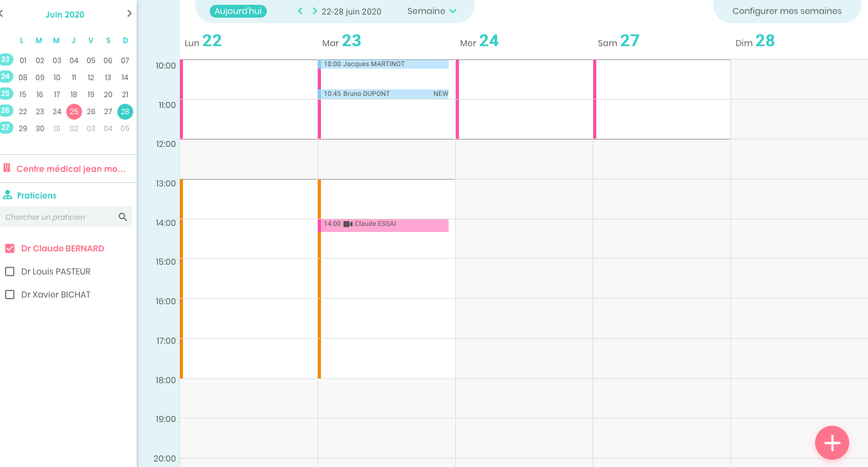Check the Dr Xavier BICHAT checkbox
The width and height of the screenshot is (868, 467).
tap(10, 295)
